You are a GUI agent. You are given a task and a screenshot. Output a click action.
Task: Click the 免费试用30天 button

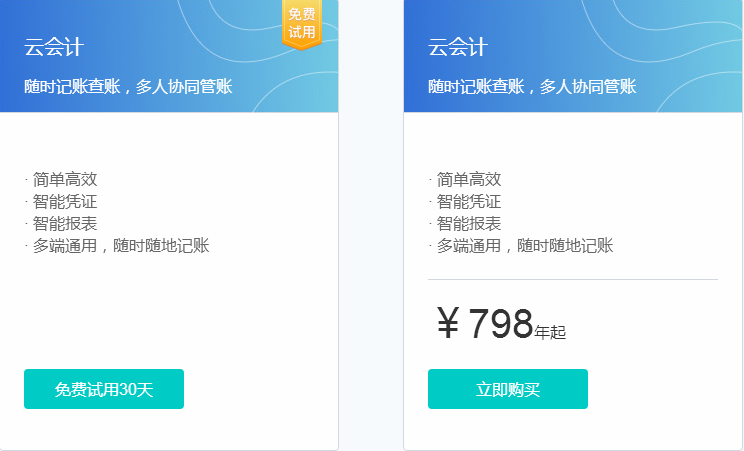pyautogui.click(x=104, y=389)
